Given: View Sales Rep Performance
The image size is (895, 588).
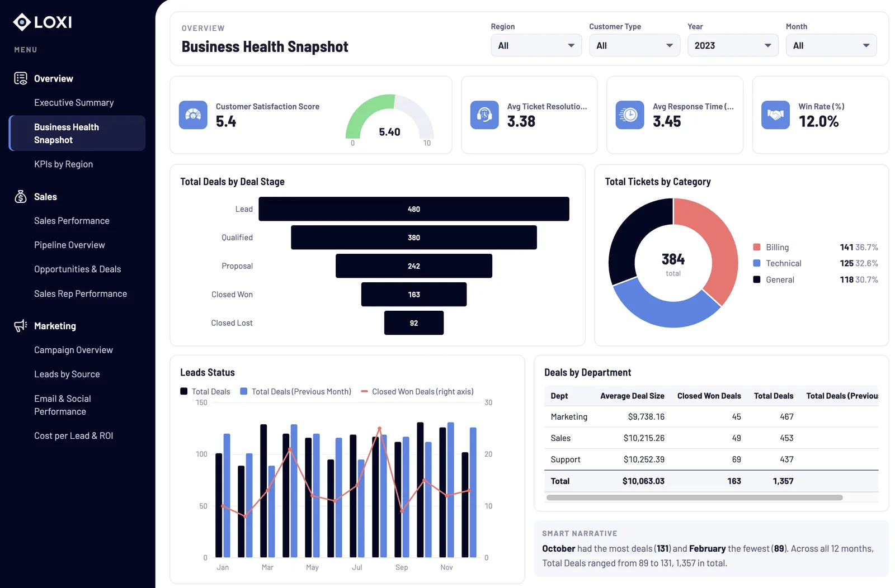Looking at the screenshot, I should [81, 294].
